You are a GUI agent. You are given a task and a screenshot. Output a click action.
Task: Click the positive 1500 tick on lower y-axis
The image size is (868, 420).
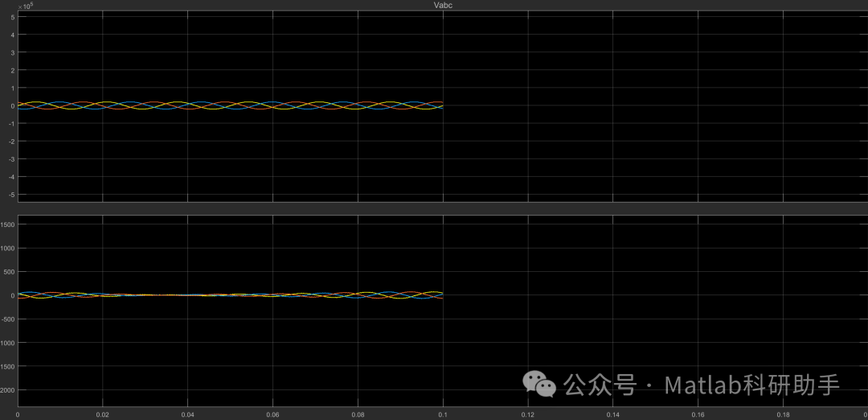pos(8,224)
